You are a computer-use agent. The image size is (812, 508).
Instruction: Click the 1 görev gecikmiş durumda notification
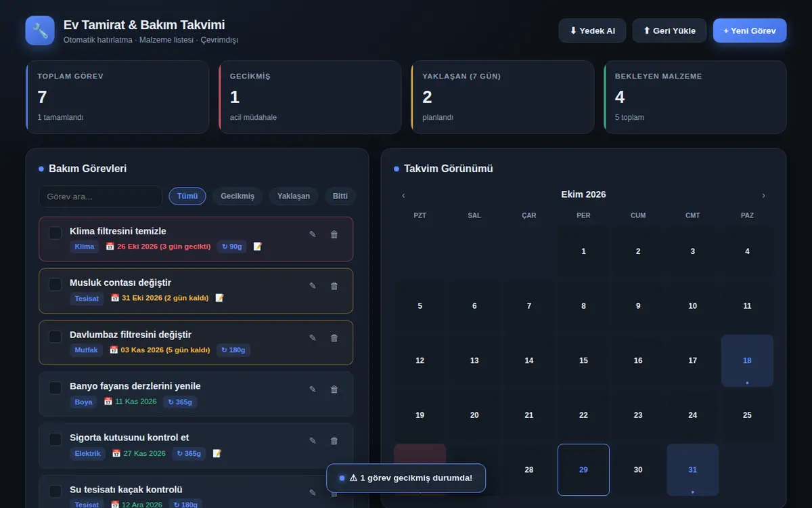406,478
